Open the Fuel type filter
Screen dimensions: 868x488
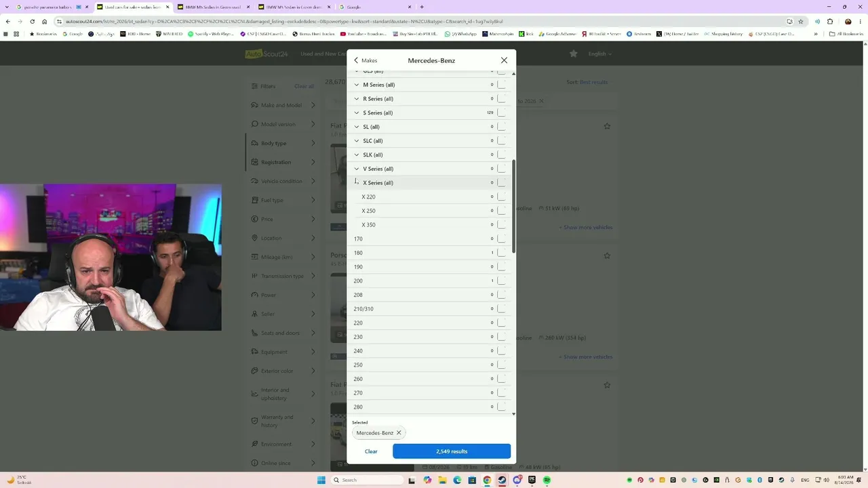[283, 200]
